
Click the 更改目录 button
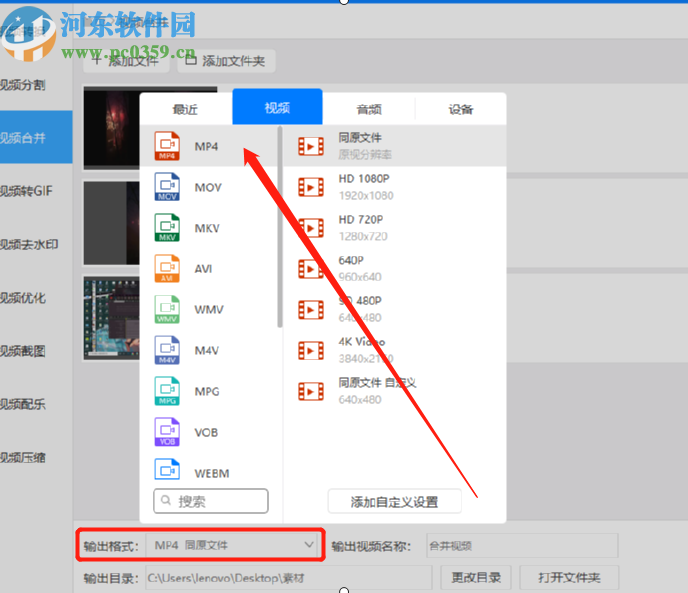point(476,578)
